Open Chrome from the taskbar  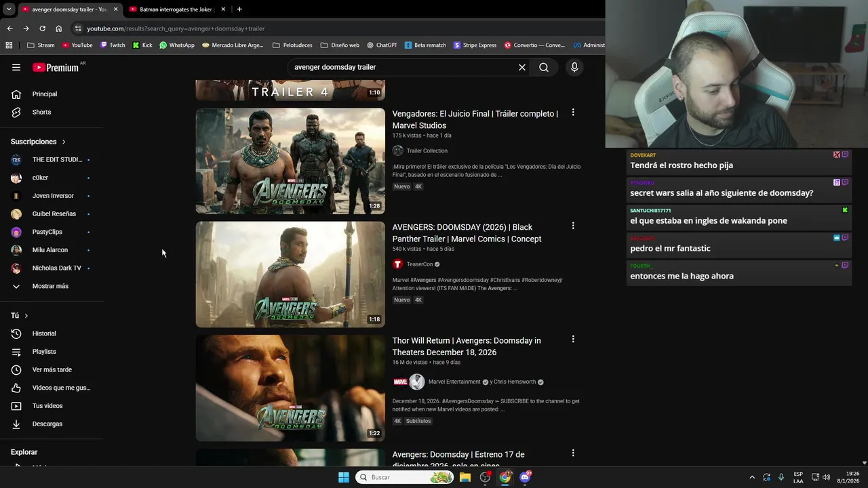coord(505,477)
